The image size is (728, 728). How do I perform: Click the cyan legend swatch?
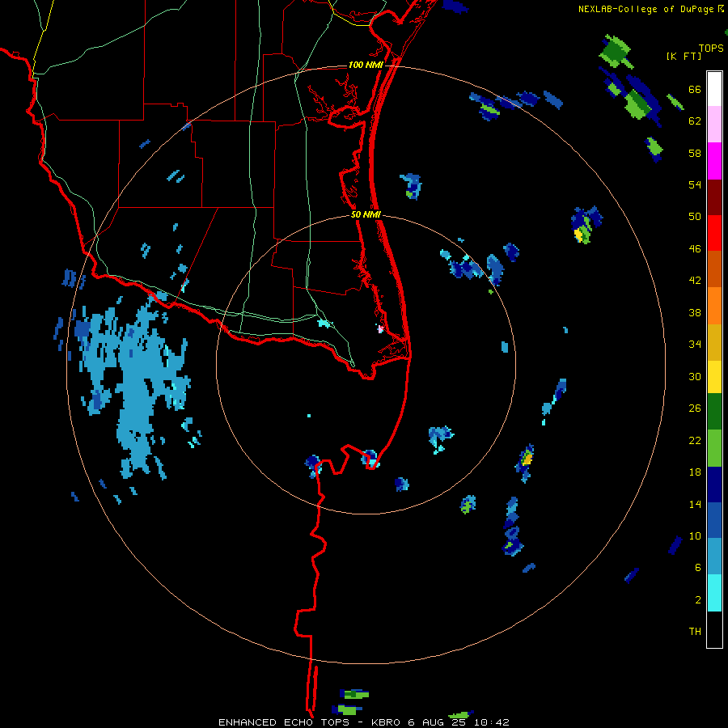(x=714, y=593)
